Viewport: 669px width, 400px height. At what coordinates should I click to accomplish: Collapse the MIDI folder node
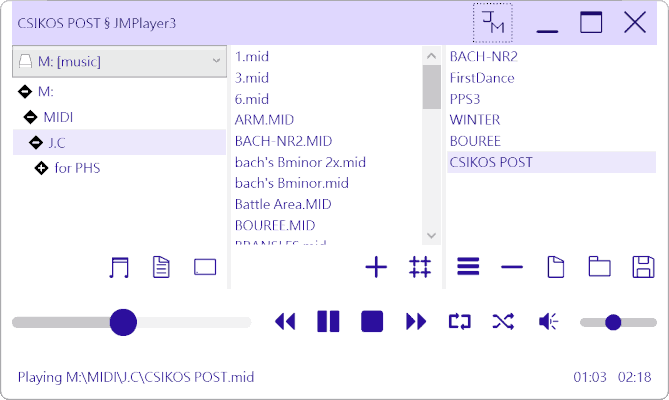pos(30,117)
